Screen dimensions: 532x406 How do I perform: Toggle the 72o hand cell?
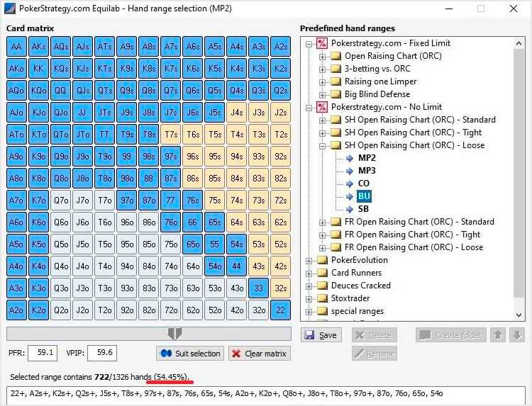click(170, 310)
